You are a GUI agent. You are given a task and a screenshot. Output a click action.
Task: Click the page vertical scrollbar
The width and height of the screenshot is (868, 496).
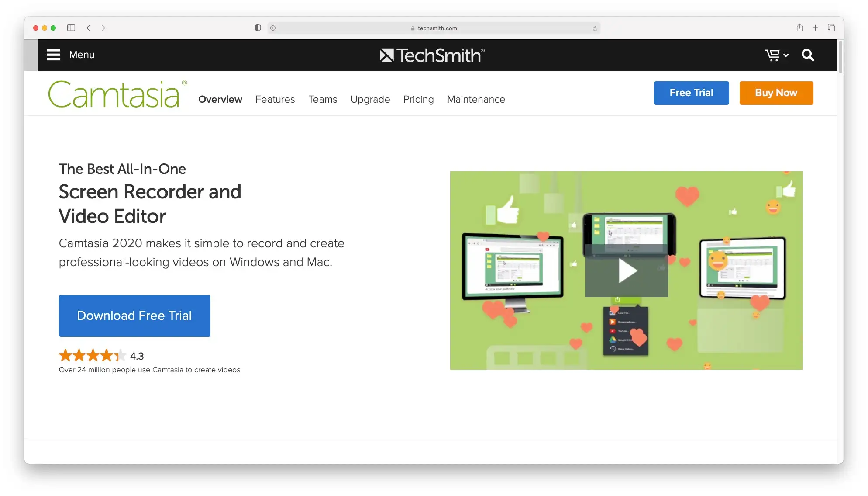(840, 57)
